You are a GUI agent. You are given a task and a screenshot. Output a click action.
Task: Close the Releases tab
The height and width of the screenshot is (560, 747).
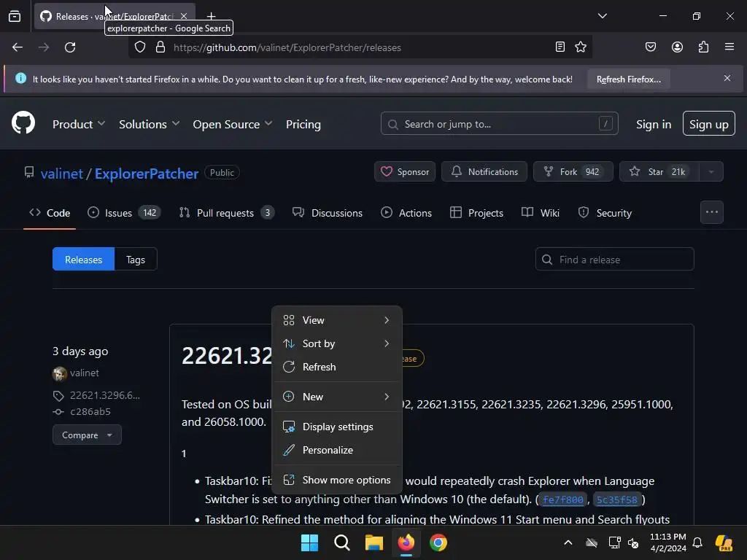tap(184, 16)
